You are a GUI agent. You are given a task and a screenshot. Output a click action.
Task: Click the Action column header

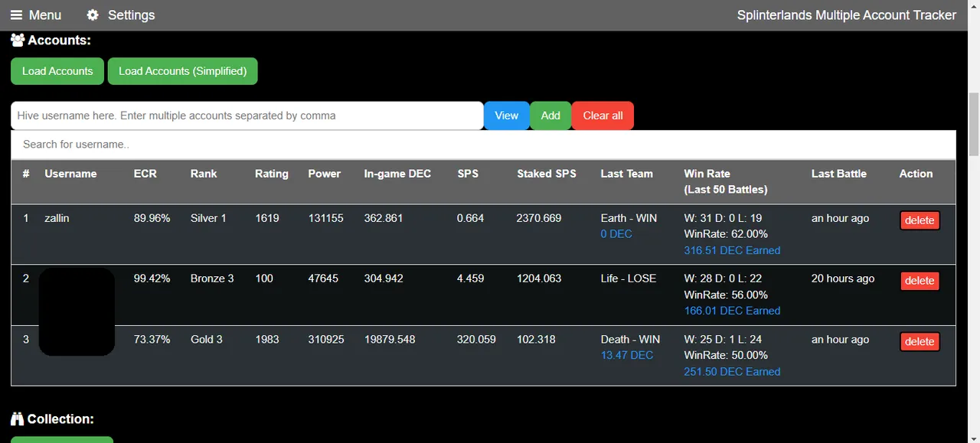[x=916, y=174]
